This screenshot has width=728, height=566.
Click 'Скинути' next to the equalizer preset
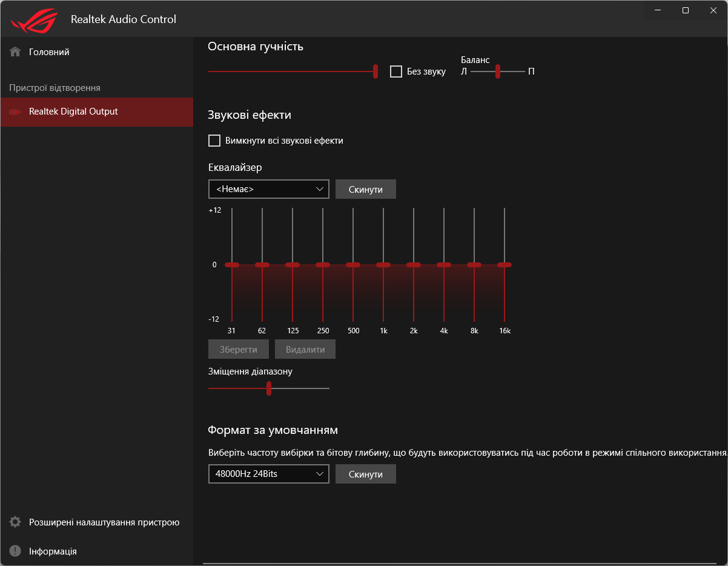pyautogui.click(x=365, y=189)
